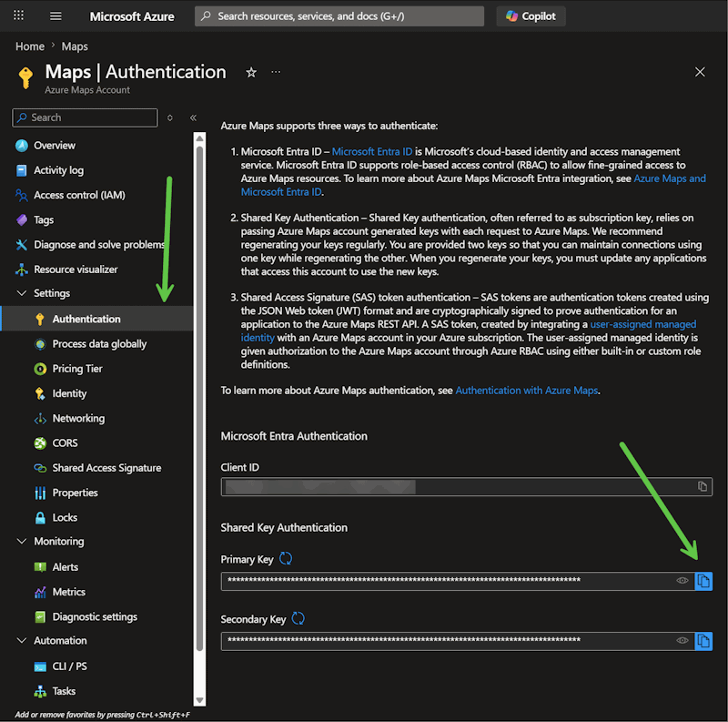
Task: Regenerate the Primary Key
Action: tap(286, 558)
